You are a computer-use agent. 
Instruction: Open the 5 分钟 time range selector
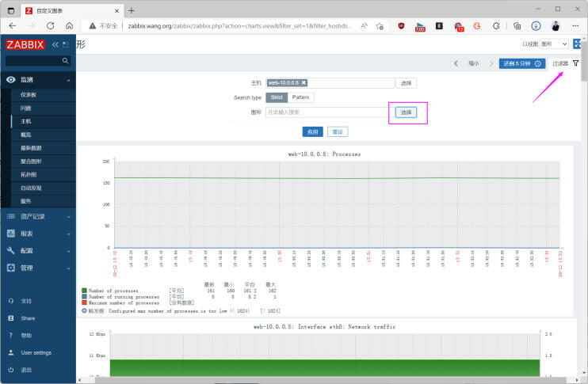(522, 63)
